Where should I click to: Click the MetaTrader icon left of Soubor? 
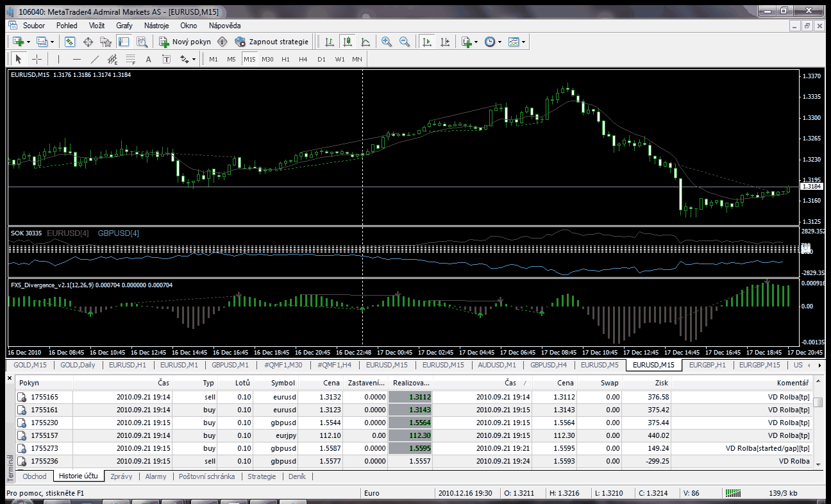tap(12, 26)
